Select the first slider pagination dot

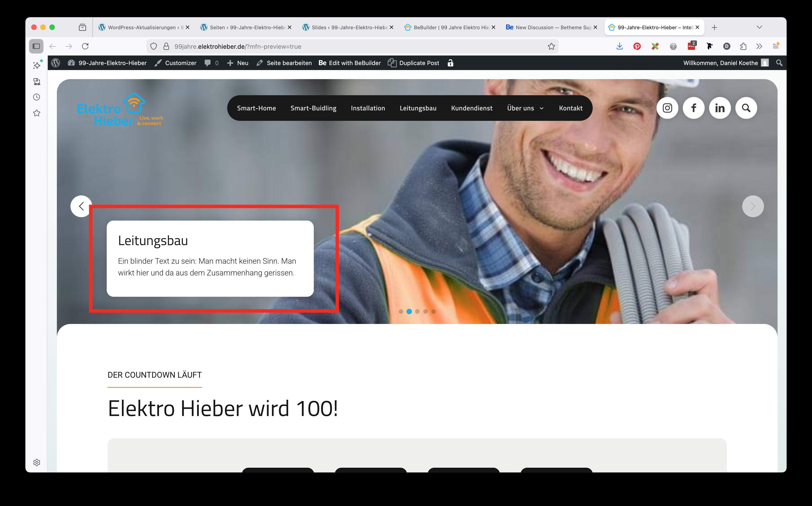(x=401, y=311)
